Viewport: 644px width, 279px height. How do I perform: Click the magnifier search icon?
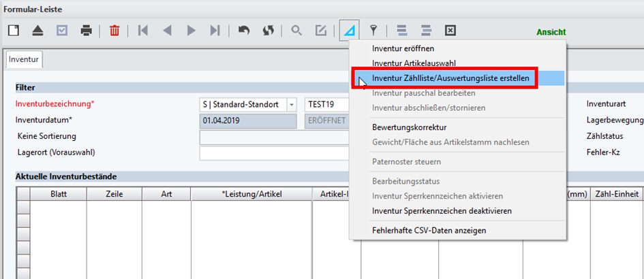(x=296, y=31)
